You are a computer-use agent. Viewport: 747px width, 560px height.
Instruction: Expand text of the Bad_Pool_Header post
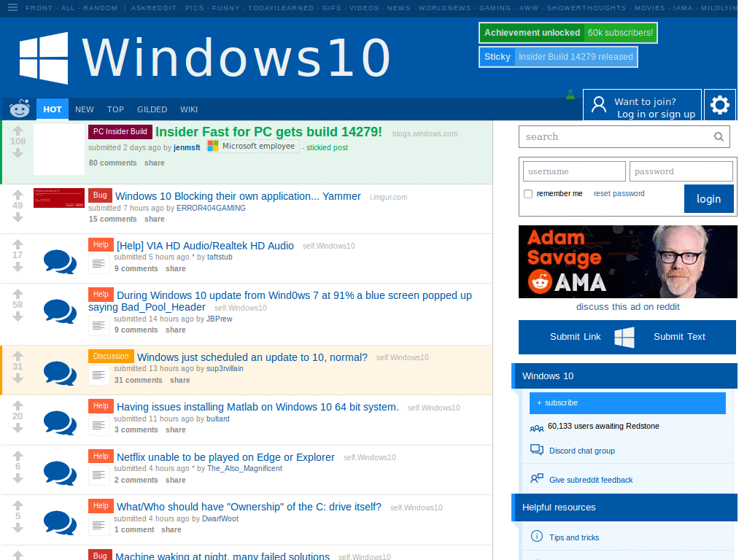[98, 325]
